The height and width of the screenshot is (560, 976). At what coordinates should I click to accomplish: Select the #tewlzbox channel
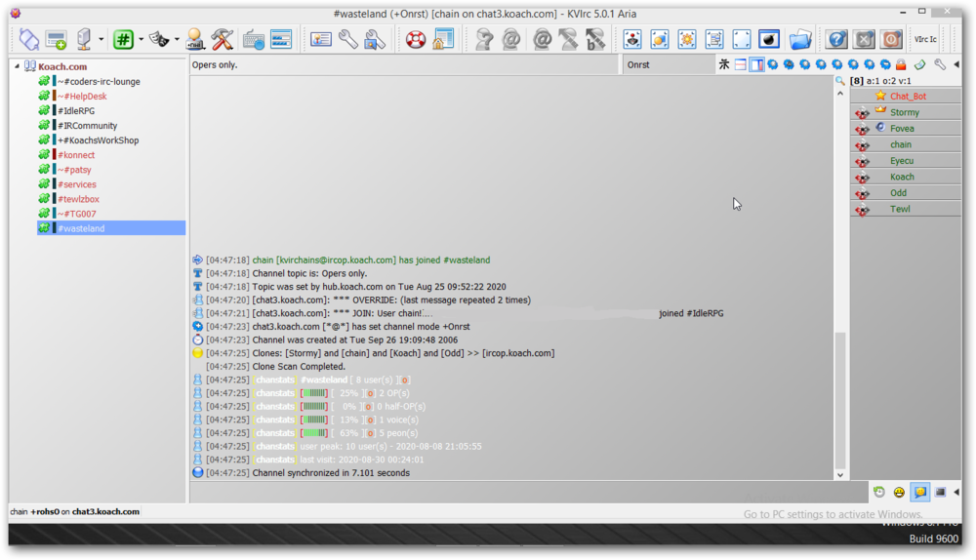[78, 199]
